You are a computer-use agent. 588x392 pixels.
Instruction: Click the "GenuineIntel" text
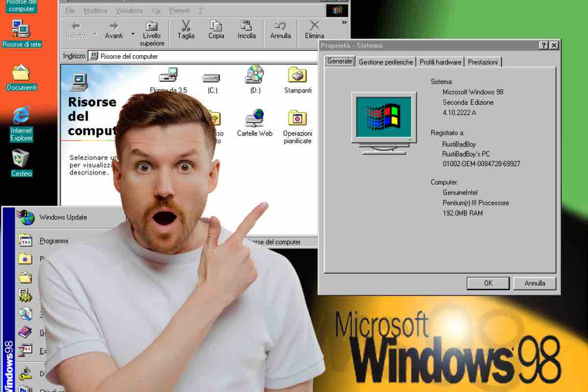coord(460,193)
